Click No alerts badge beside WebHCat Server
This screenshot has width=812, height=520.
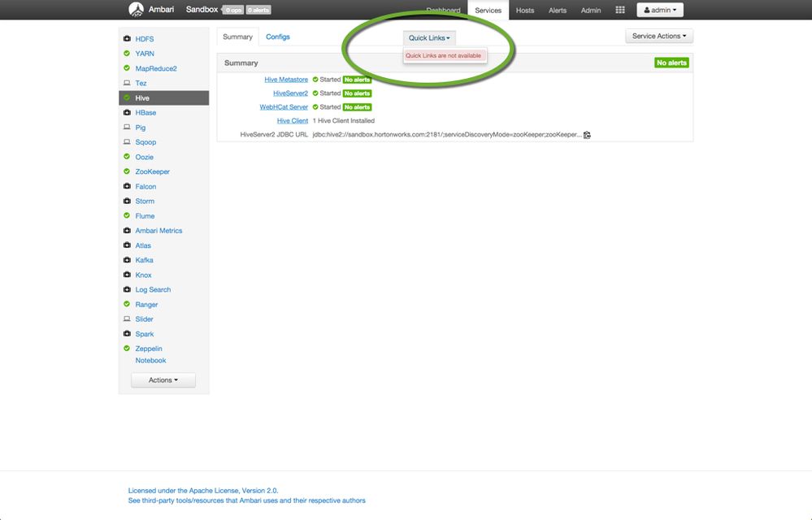pyautogui.click(x=358, y=107)
